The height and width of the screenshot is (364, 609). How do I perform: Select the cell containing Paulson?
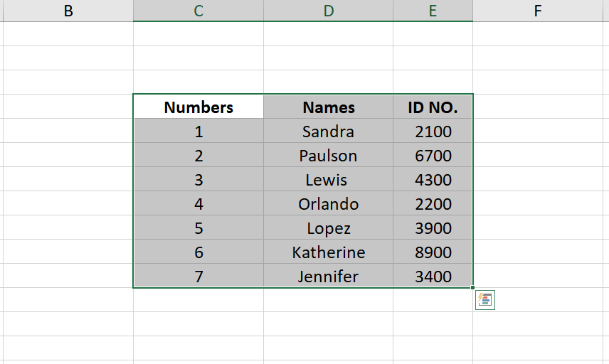[328, 155]
